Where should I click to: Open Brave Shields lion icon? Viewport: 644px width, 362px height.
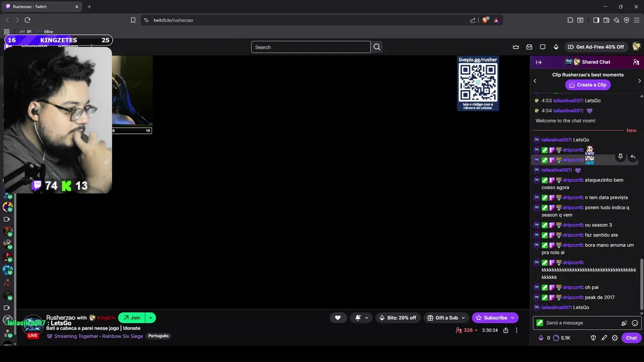486,20
